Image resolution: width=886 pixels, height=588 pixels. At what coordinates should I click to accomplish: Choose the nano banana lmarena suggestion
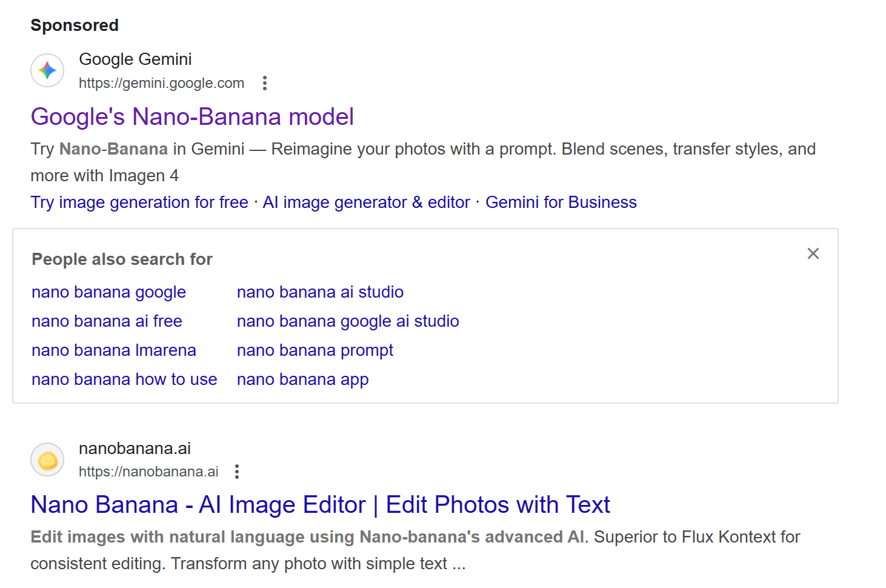[x=114, y=350]
